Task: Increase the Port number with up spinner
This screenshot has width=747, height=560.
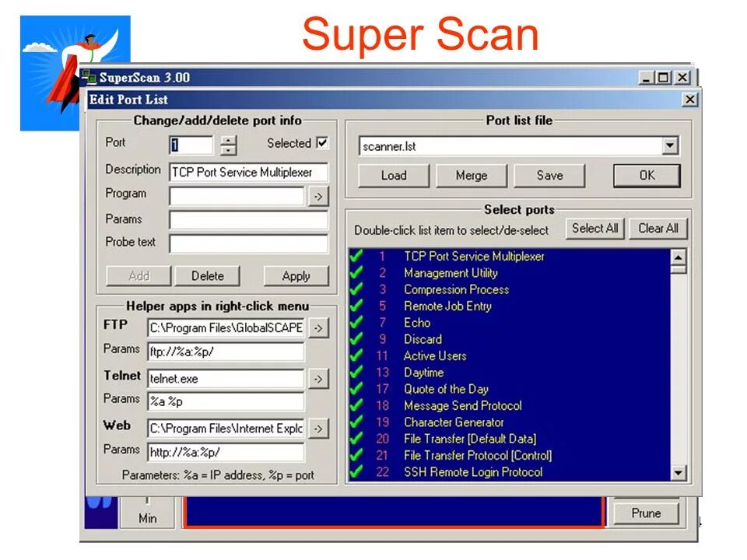Action: [229, 141]
